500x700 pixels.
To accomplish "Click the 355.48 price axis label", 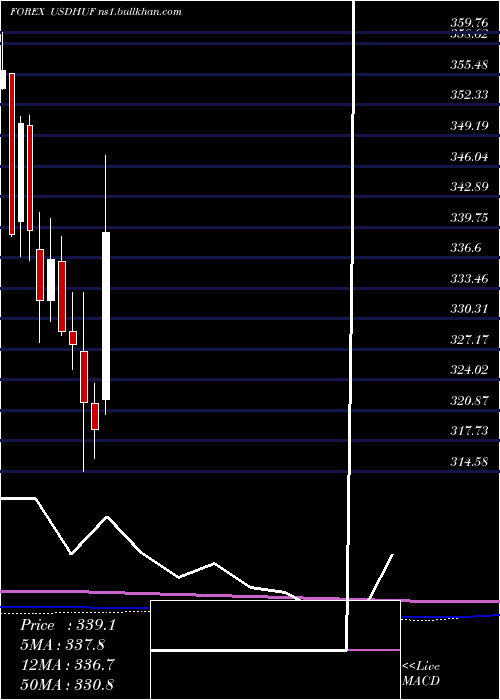I will [x=469, y=65].
